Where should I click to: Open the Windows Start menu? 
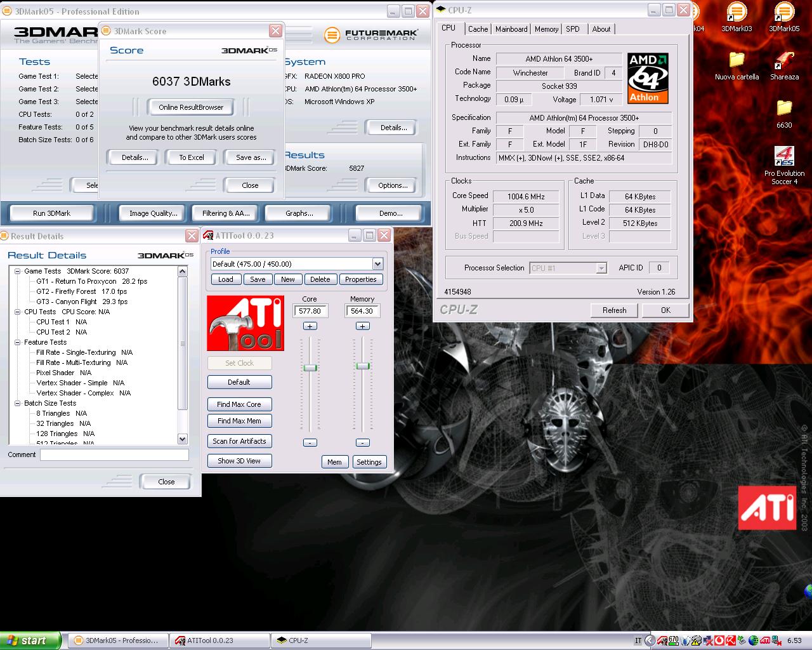click(30, 640)
